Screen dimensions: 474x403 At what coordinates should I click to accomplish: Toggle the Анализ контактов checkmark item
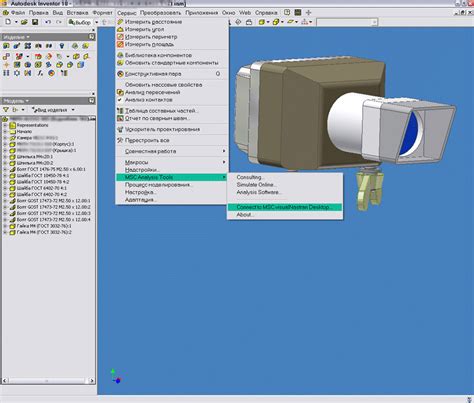[172, 100]
